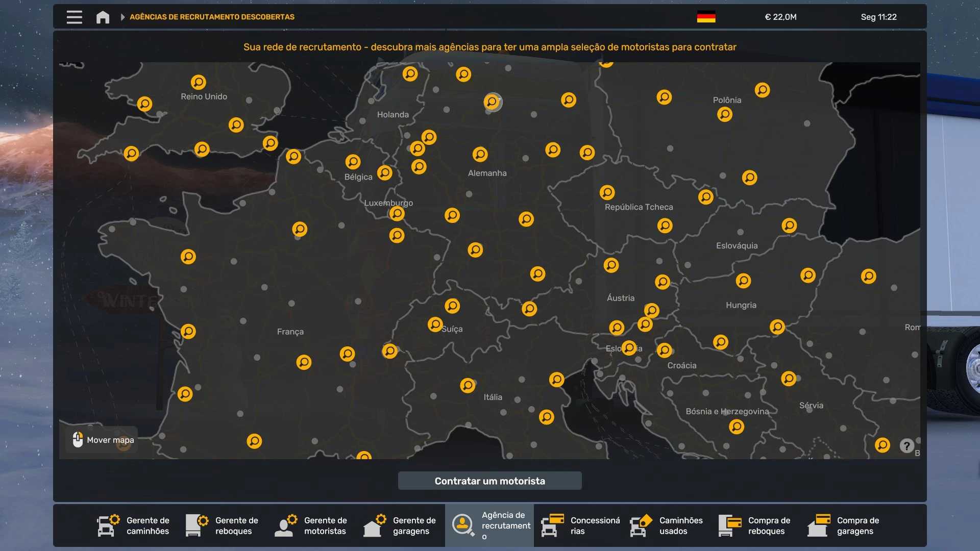Click the question mark help icon
Screen dimensions: 980x551
pos(906,446)
